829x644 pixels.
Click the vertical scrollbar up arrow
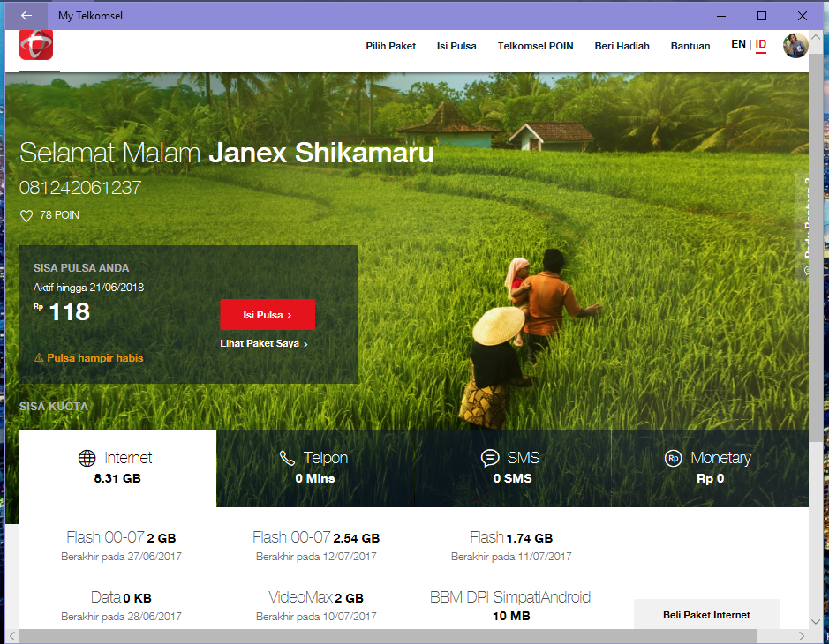(816, 37)
